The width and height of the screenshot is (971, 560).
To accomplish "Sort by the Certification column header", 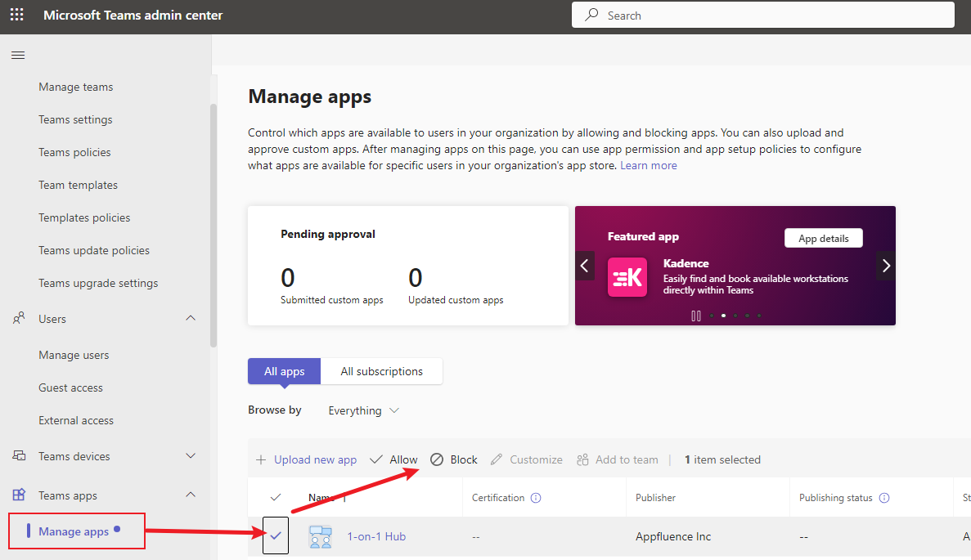I will [498, 498].
